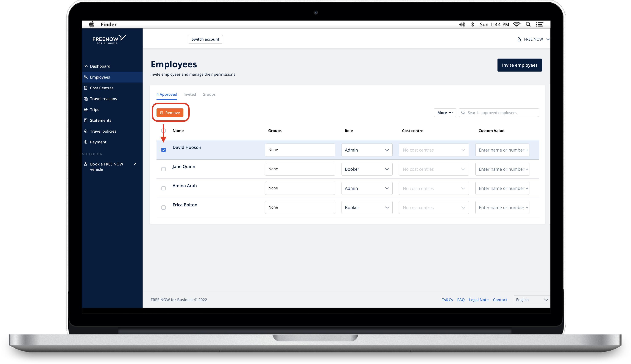Expand Erica Bolton's cost centre dropdown
The height and width of the screenshot is (364, 631).
click(x=434, y=208)
